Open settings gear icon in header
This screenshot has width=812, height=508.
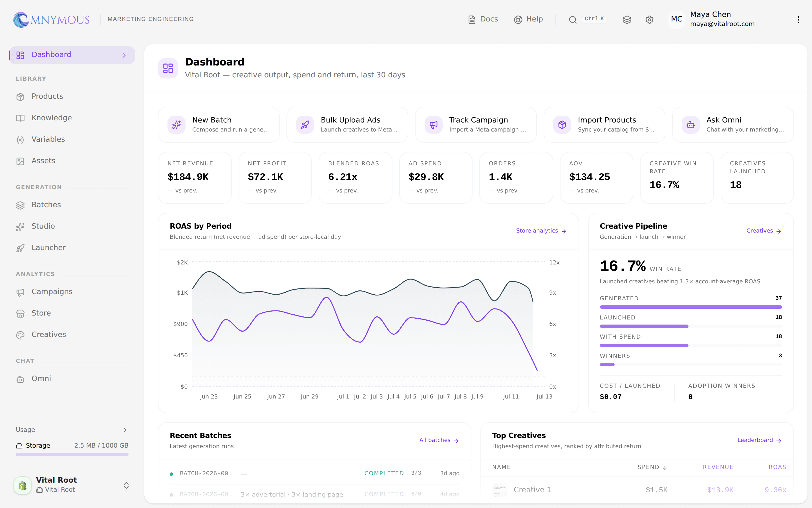(x=649, y=20)
